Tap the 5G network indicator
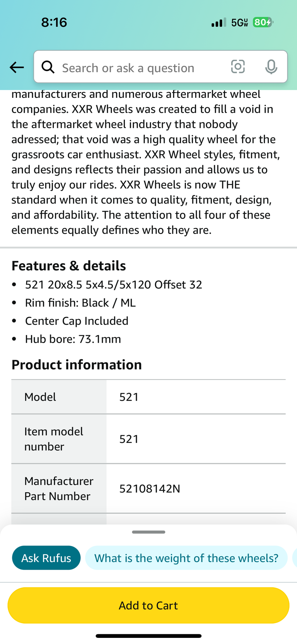 pos(240,23)
